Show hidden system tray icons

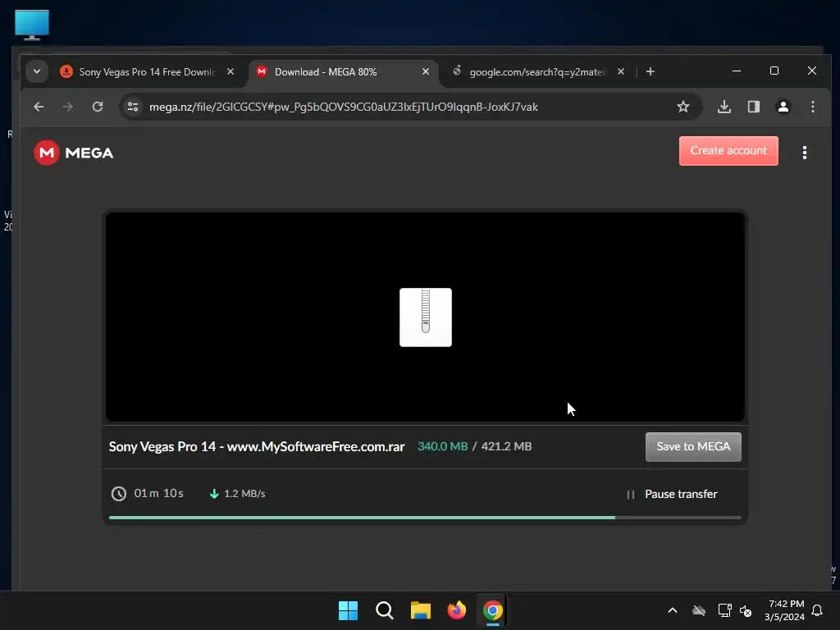(673, 610)
